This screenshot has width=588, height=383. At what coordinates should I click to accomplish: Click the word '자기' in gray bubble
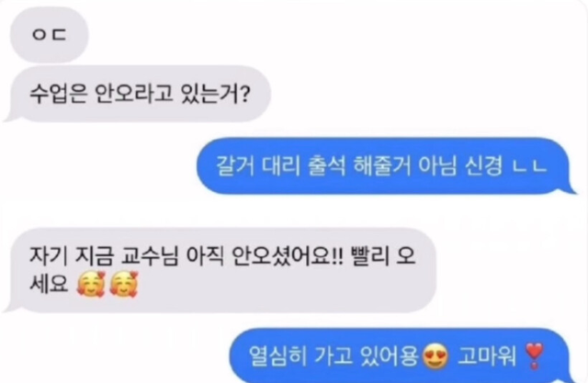coord(49,256)
